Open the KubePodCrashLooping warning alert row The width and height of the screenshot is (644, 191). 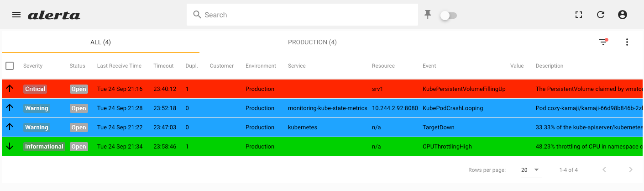click(x=323, y=108)
